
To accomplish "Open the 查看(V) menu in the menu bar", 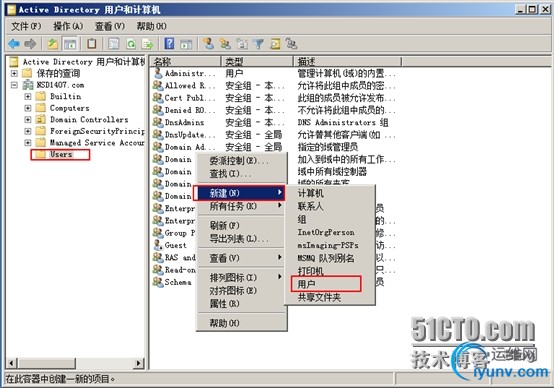I will [x=110, y=26].
